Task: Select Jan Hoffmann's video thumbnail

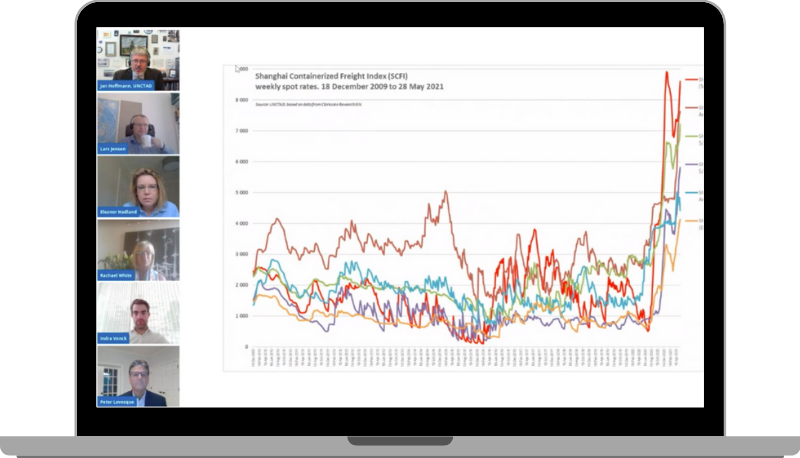Action: point(138,60)
